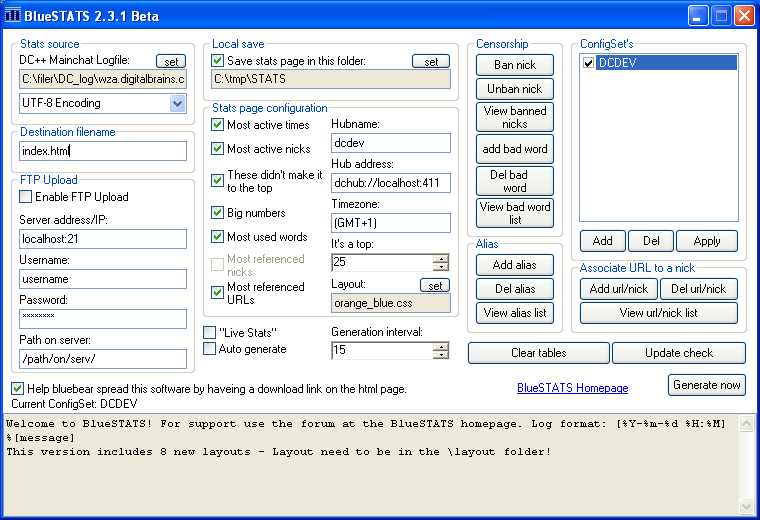Click the Server address/IP field

point(103,239)
